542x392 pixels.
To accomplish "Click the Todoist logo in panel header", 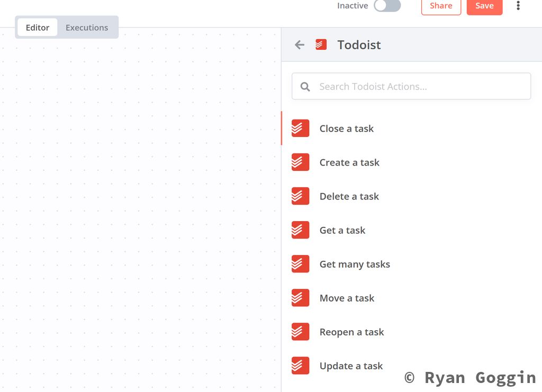I will point(321,44).
